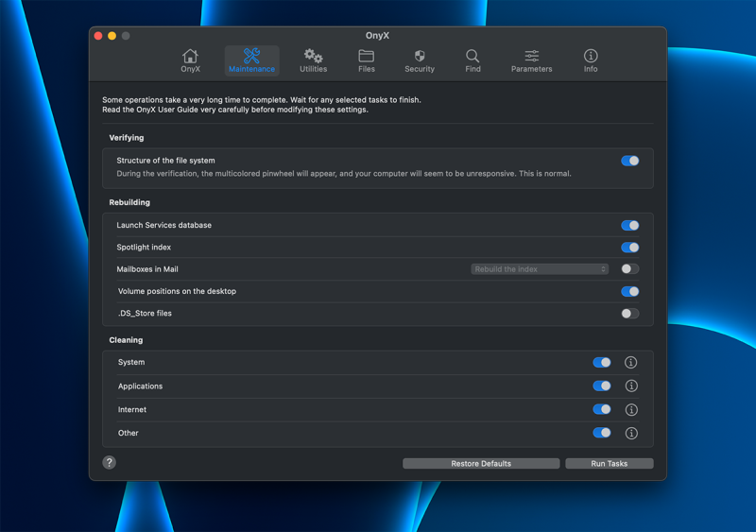Image resolution: width=756 pixels, height=532 pixels.
Task: Disable Structure of the file system toggle
Action: (629, 161)
